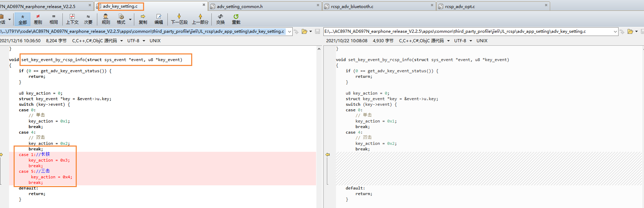Reload files with the 重载 icon
The width and height of the screenshot is (644, 208).
236,19
